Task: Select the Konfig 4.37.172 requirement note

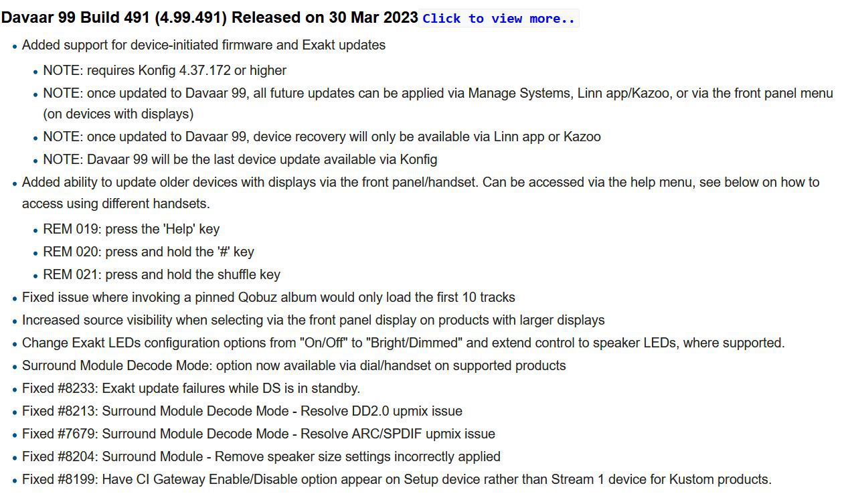Action: click(x=165, y=70)
